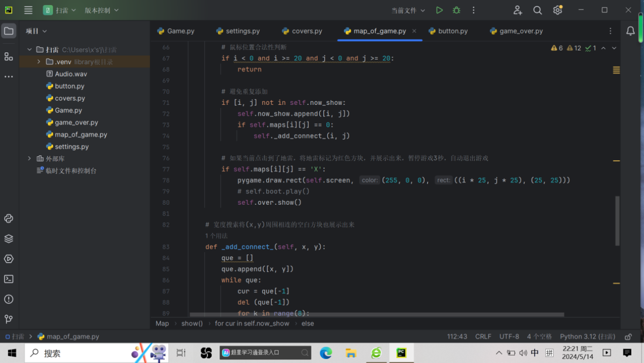Open game_over.py from the project tree

click(77, 123)
